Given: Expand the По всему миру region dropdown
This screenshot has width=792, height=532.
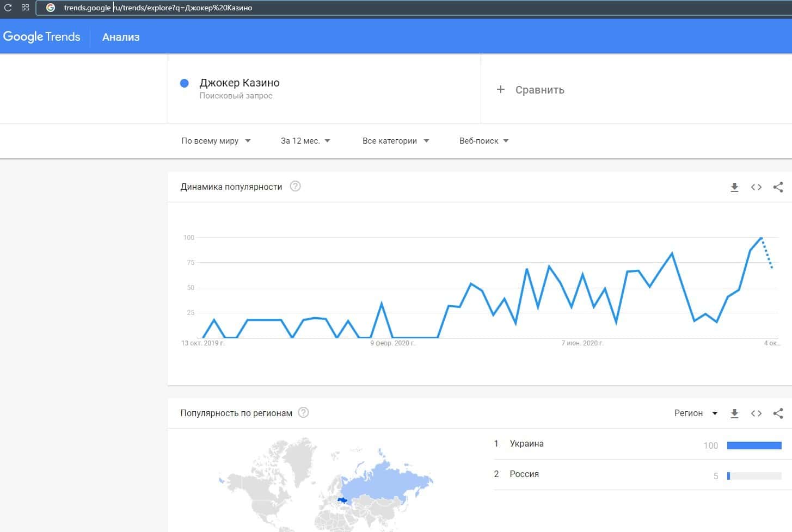Looking at the screenshot, I should (216, 141).
